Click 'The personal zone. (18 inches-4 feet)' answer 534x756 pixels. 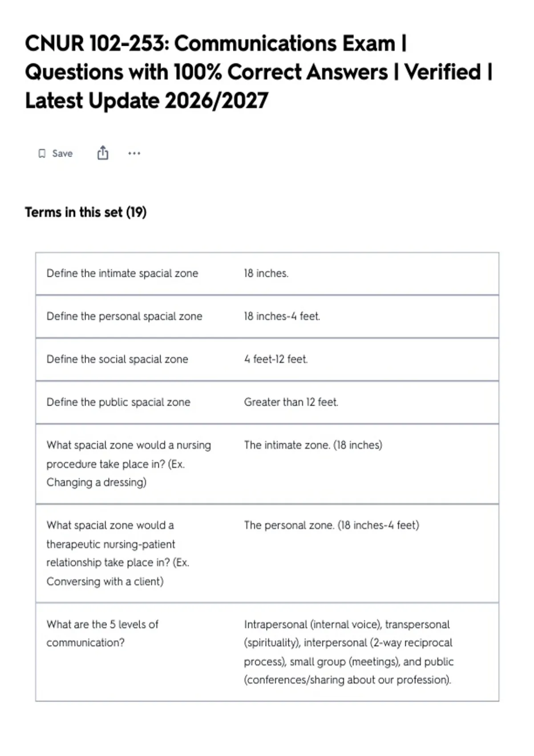tap(332, 525)
